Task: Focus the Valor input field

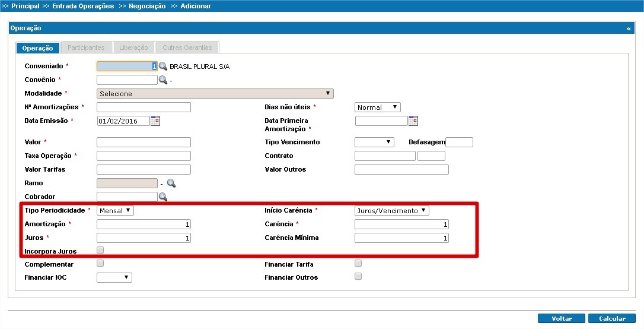Action: (x=144, y=143)
